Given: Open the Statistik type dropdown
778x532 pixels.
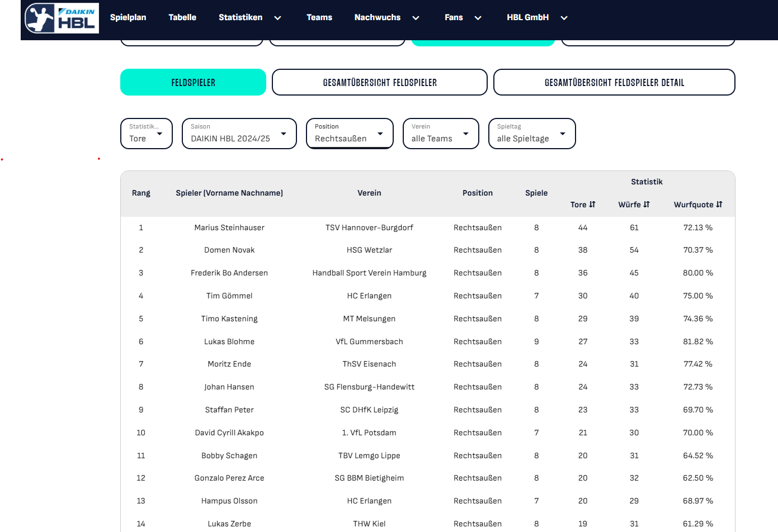Looking at the screenshot, I should 147,134.
